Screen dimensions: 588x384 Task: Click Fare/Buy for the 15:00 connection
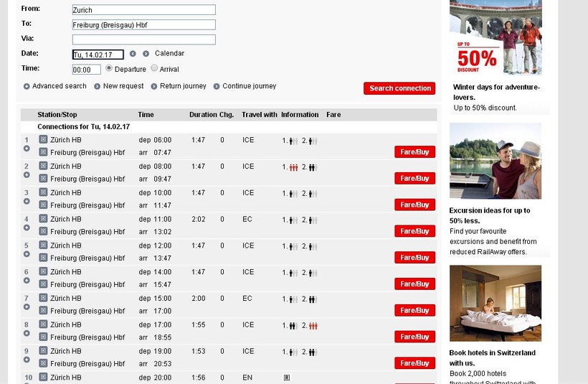point(414,310)
